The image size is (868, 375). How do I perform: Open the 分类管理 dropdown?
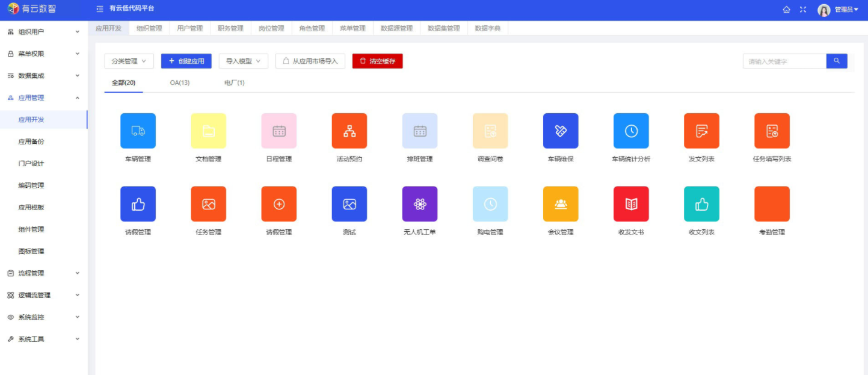(129, 61)
